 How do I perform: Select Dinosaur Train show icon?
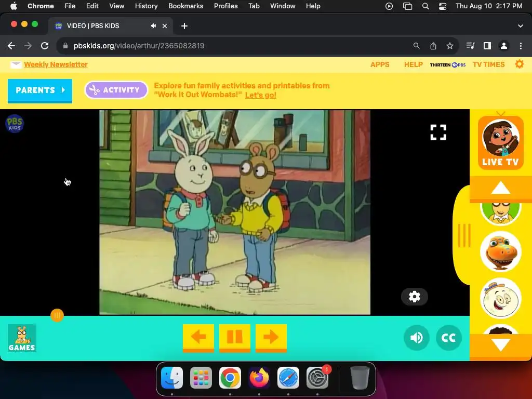tap(500, 251)
